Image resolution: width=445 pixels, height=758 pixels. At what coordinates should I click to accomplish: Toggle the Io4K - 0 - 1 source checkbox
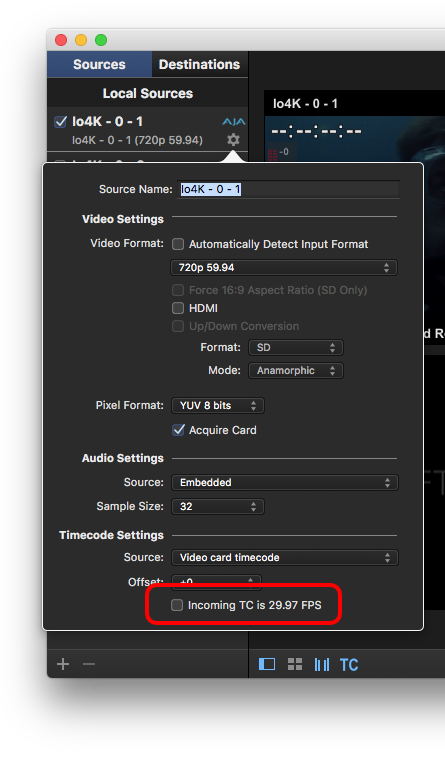[x=60, y=121]
